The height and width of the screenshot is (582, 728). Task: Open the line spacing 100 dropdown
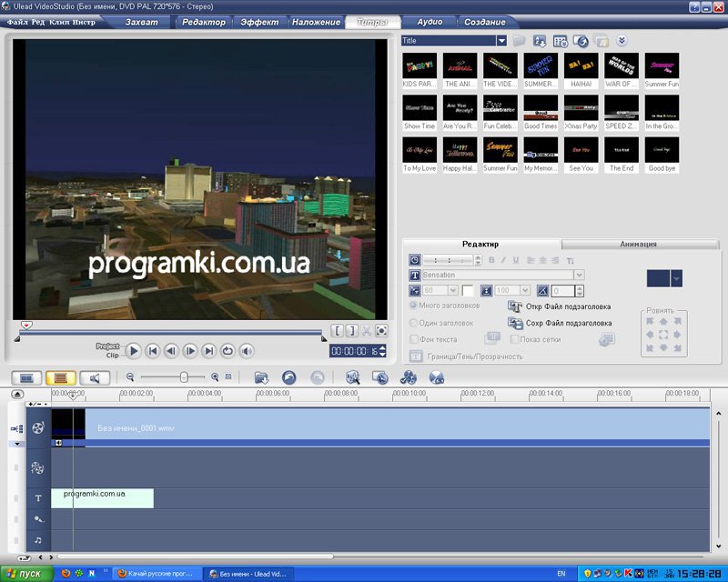(x=525, y=290)
